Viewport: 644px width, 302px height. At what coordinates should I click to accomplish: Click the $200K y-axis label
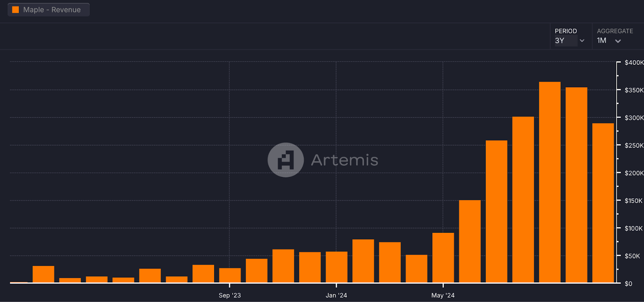[634, 173]
